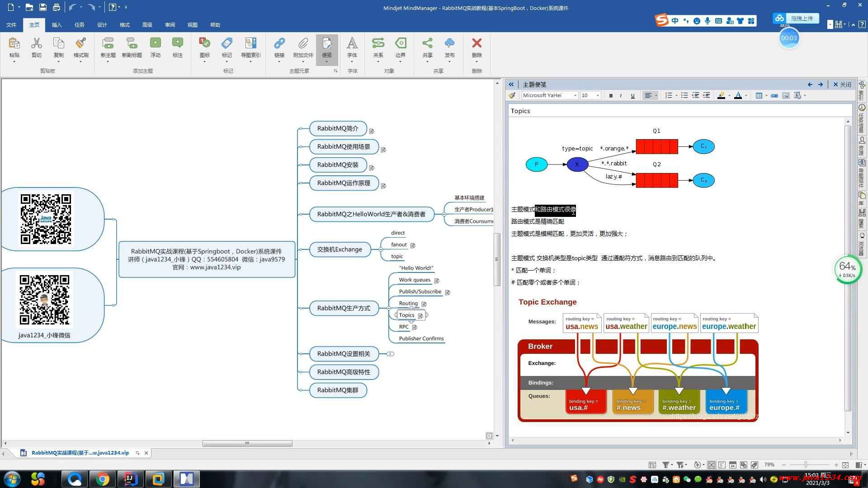
Task: Insert an image in the notes panel
Action: click(x=786, y=95)
